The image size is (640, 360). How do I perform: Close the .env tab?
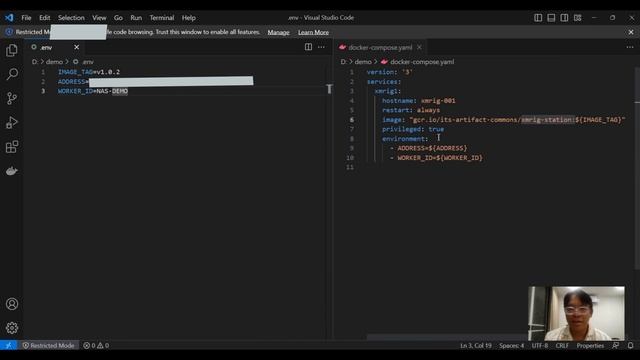pos(76,47)
